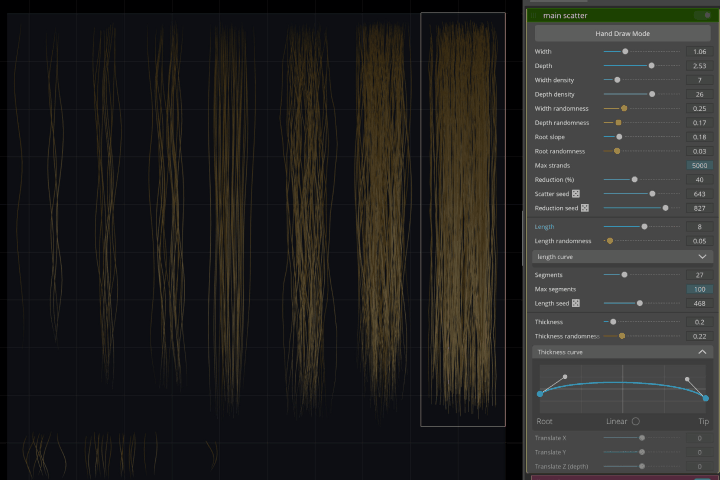Screen dimensions: 720x480
Task: Click the Scatter seed slider handle
Action: (x=652, y=194)
